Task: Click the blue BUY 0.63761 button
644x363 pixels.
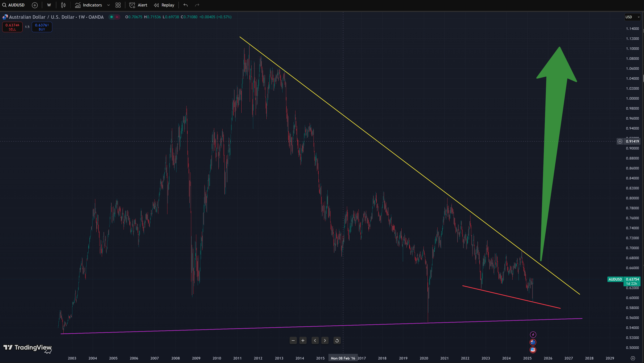Action: 42,27
